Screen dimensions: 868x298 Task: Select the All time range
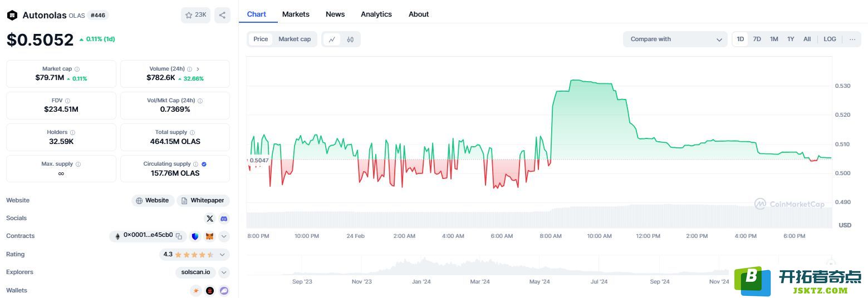[807, 39]
